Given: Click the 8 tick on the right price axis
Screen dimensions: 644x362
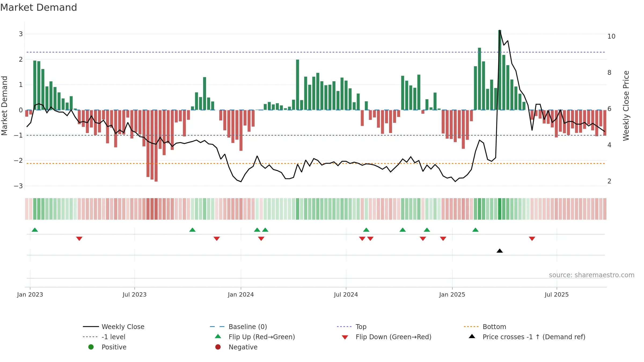Looking at the screenshot, I should click(609, 73).
